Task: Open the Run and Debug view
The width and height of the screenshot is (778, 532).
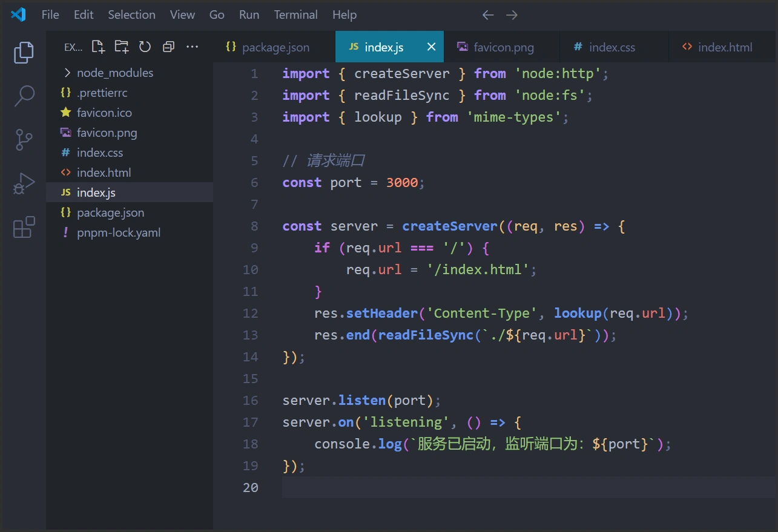Action: [x=24, y=183]
